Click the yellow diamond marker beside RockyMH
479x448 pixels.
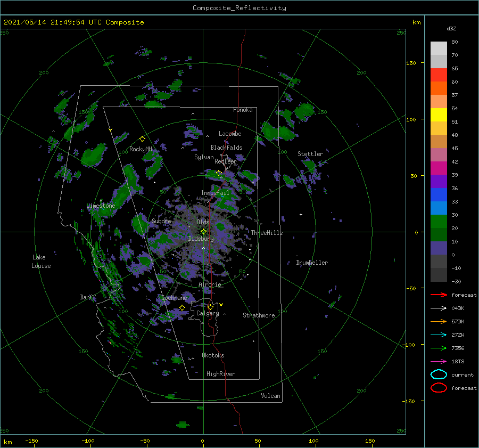tap(142, 139)
